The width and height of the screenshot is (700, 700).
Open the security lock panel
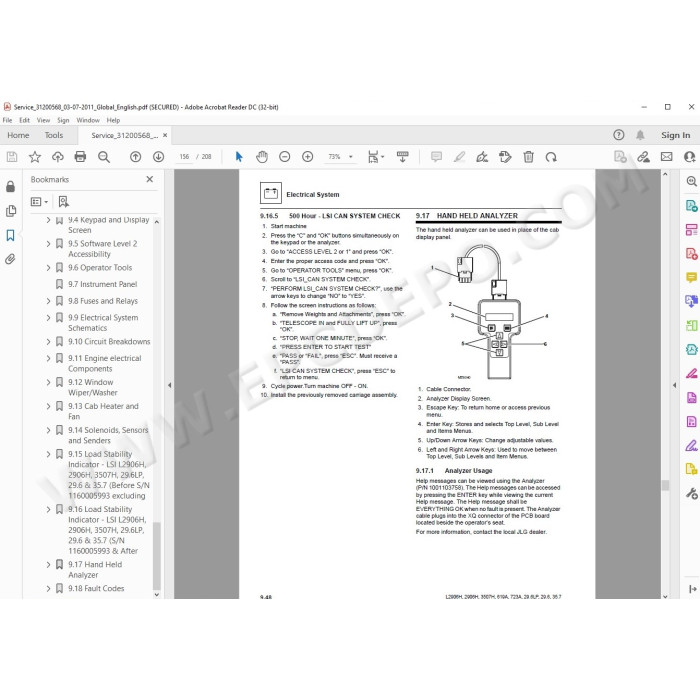(x=10, y=187)
